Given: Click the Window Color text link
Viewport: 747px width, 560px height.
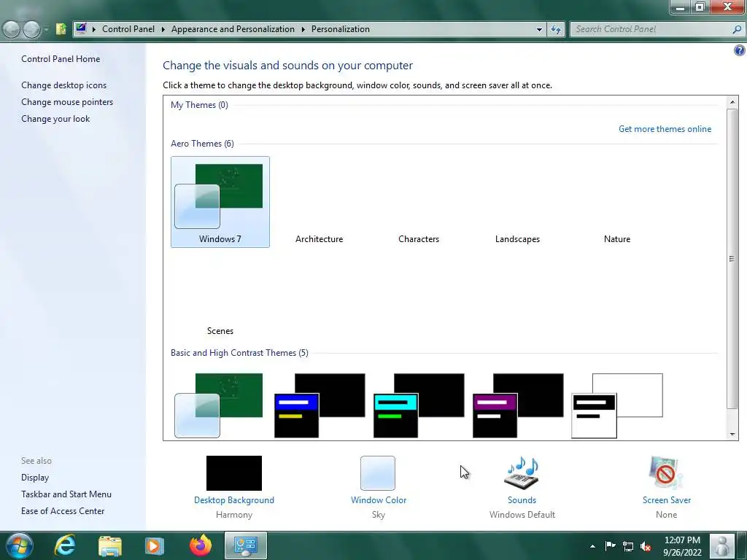Looking at the screenshot, I should pos(379,500).
